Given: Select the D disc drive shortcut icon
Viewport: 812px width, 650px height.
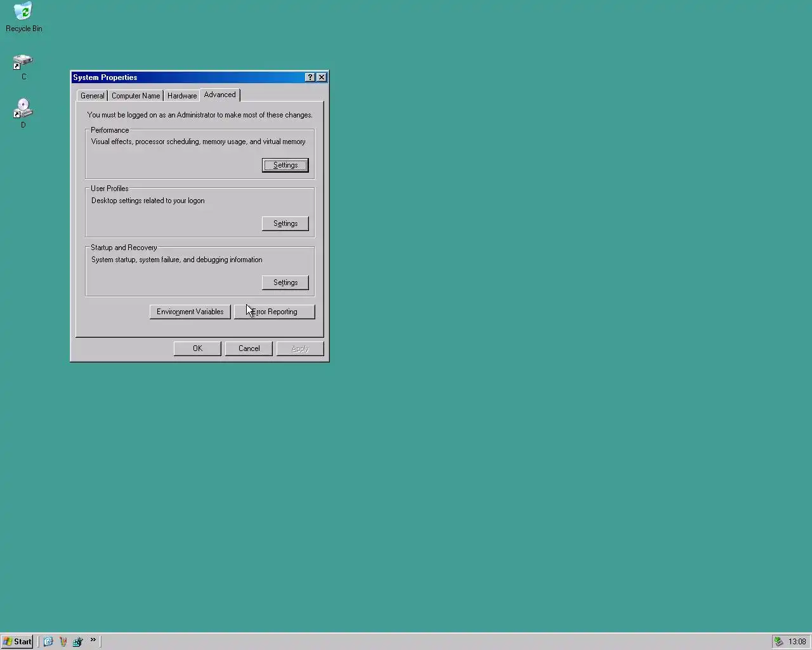Looking at the screenshot, I should tap(23, 114).
